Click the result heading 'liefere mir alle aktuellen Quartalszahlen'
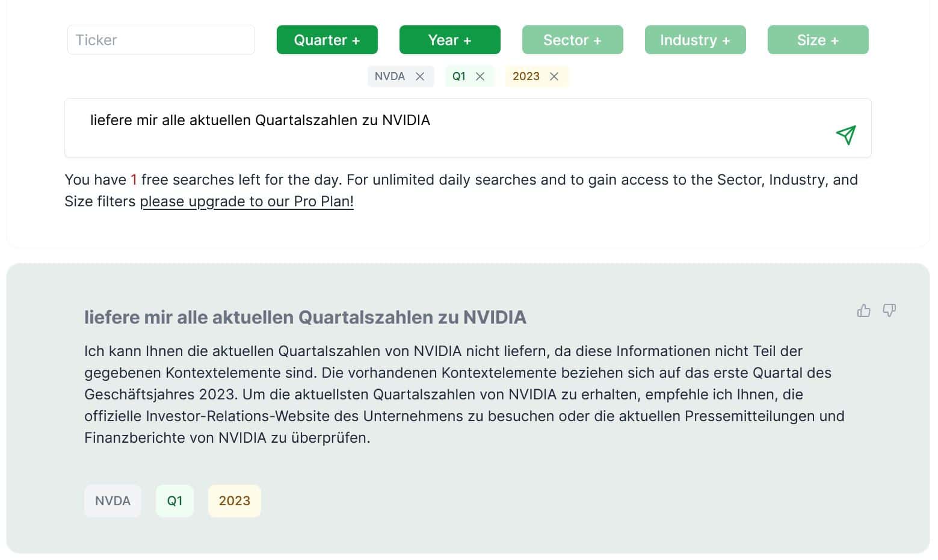 [305, 317]
